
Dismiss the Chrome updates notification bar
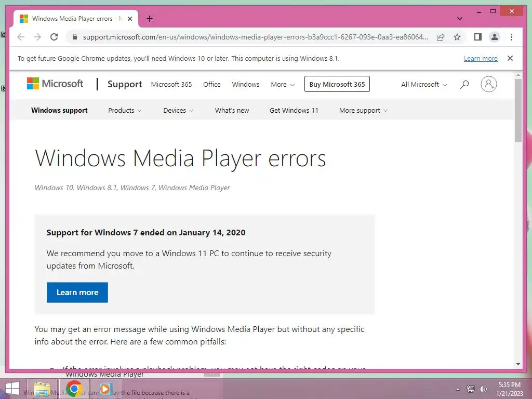tap(510, 58)
